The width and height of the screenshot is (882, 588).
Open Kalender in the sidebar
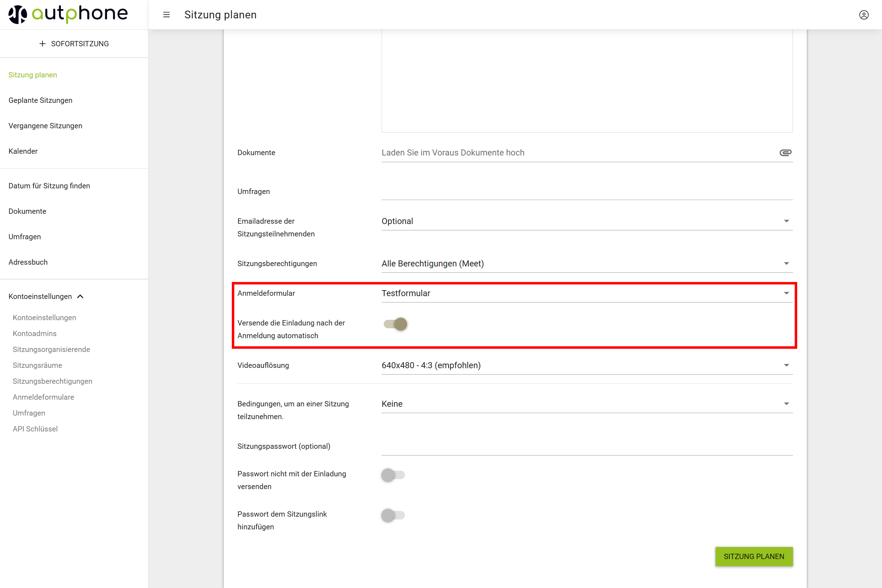[x=23, y=151]
